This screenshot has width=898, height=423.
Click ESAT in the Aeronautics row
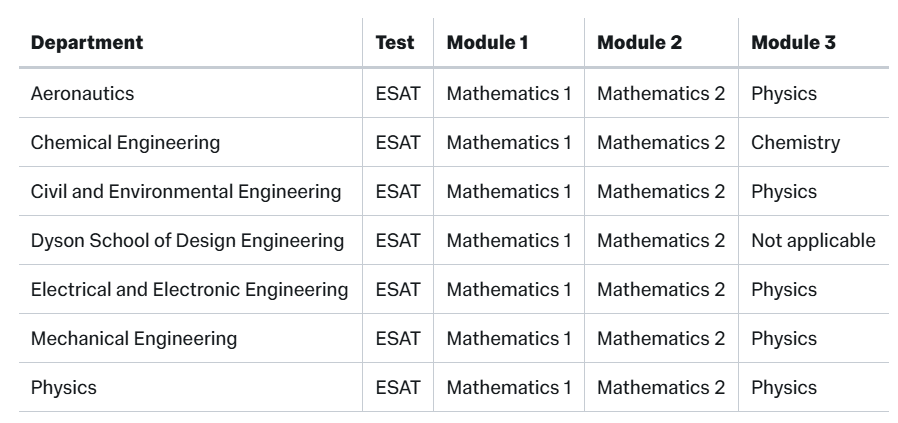[398, 93]
